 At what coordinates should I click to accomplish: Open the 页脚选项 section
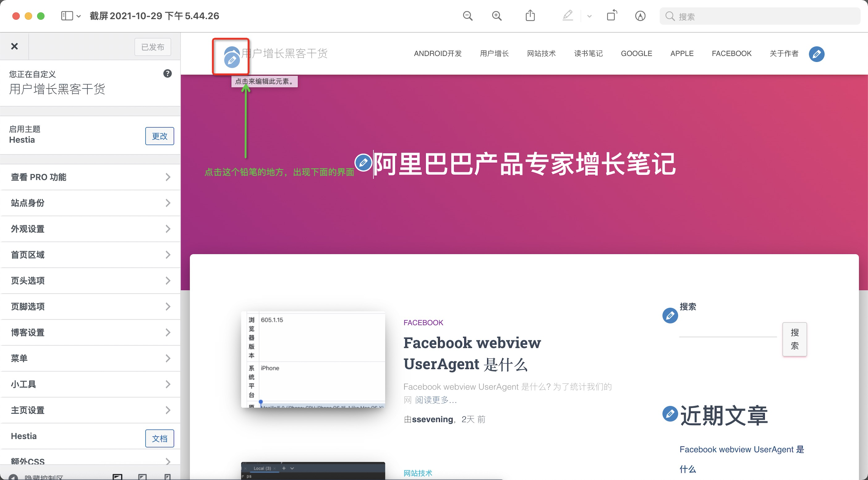click(90, 307)
